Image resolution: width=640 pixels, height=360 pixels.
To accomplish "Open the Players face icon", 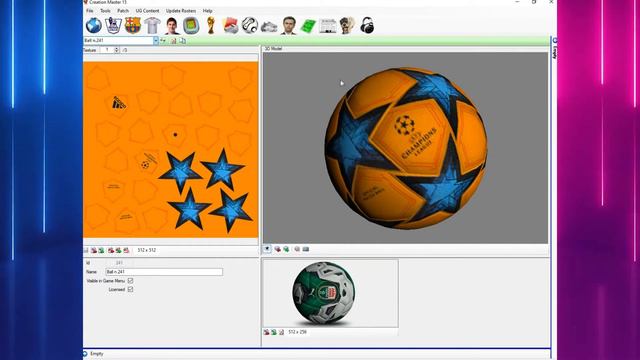I will tap(172, 26).
